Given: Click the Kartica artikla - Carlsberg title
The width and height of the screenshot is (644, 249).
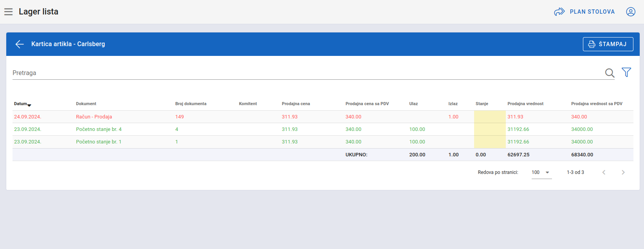Looking at the screenshot, I should pyautogui.click(x=68, y=44).
